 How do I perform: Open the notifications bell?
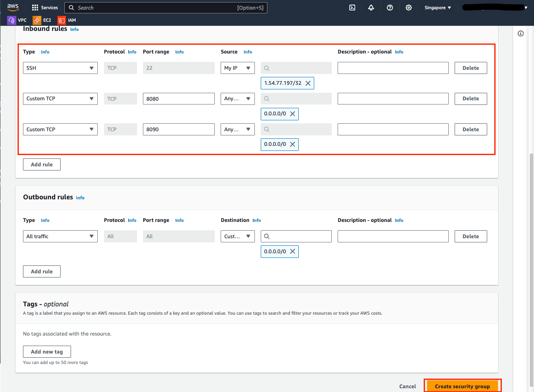pos(371,8)
